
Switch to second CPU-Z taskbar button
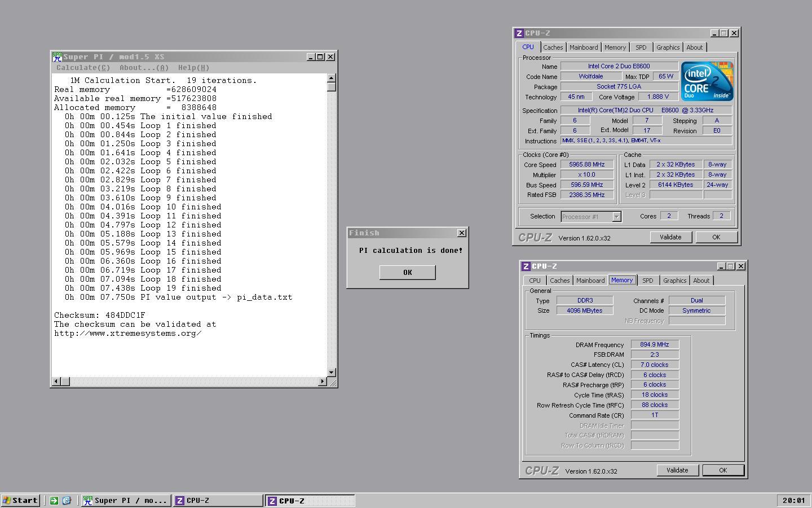[x=310, y=500]
